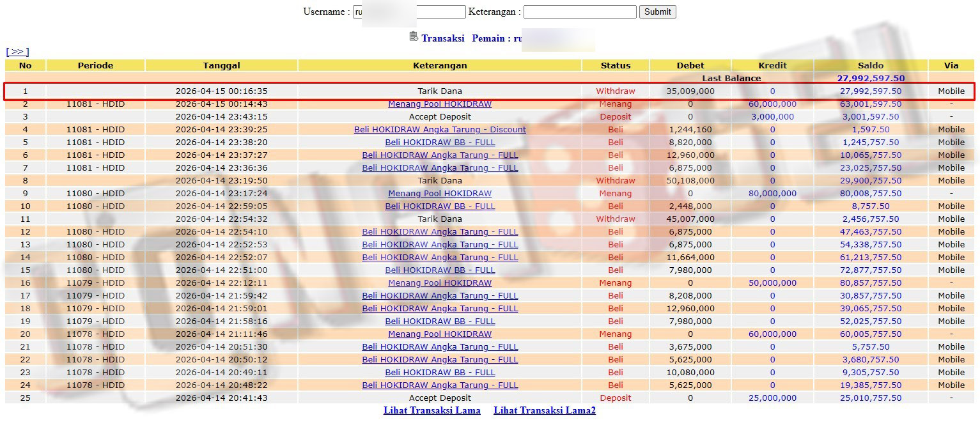The width and height of the screenshot is (980, 434).
Task: Click the Saldo column header
Action: point(871,65)
